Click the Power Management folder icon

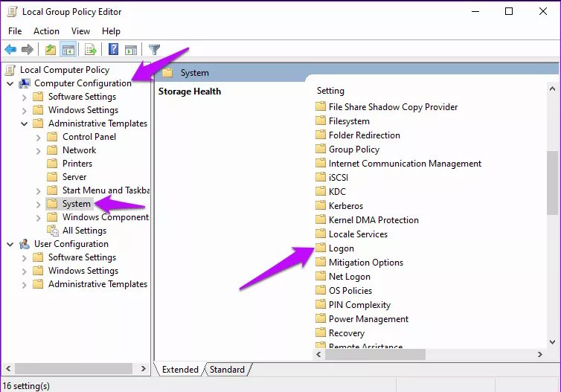tap(321, 318)
